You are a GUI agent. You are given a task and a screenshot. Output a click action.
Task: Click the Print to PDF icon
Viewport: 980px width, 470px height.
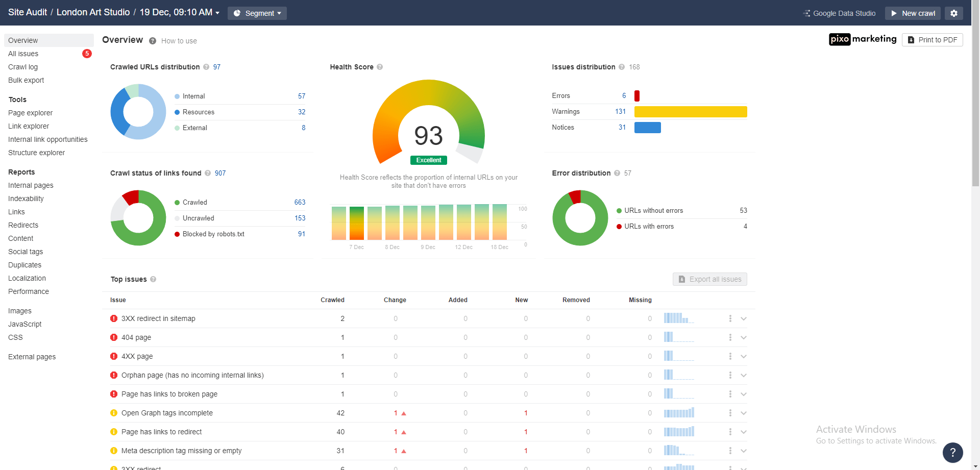912,40
